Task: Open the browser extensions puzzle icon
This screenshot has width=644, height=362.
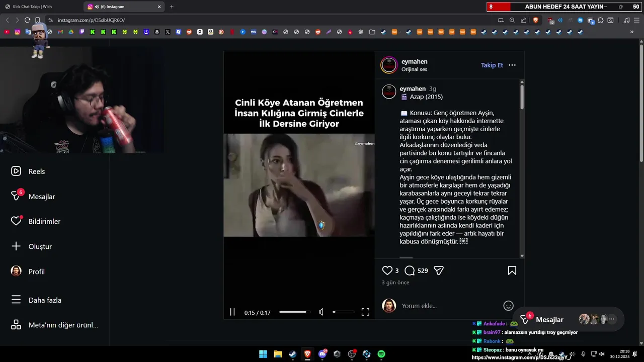Action: [600, 20]
